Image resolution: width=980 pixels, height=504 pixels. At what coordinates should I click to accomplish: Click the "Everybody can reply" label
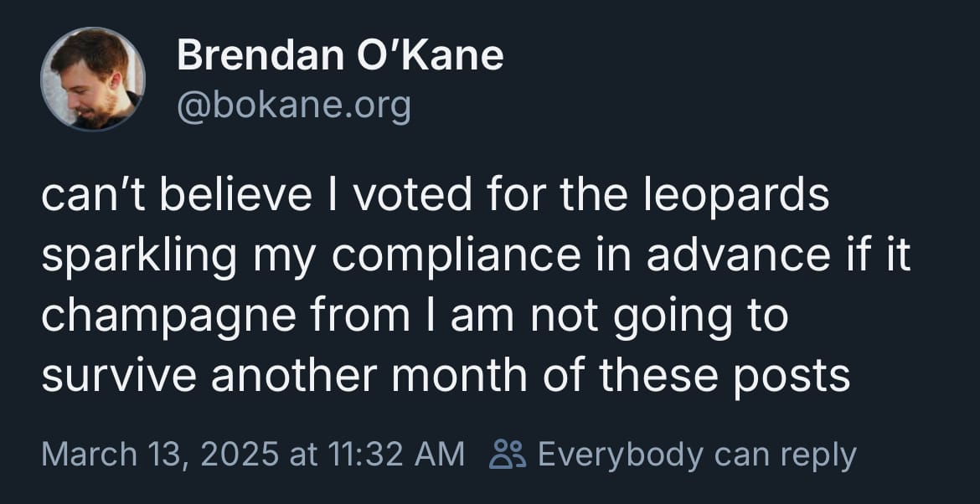[x=696, y=455]
